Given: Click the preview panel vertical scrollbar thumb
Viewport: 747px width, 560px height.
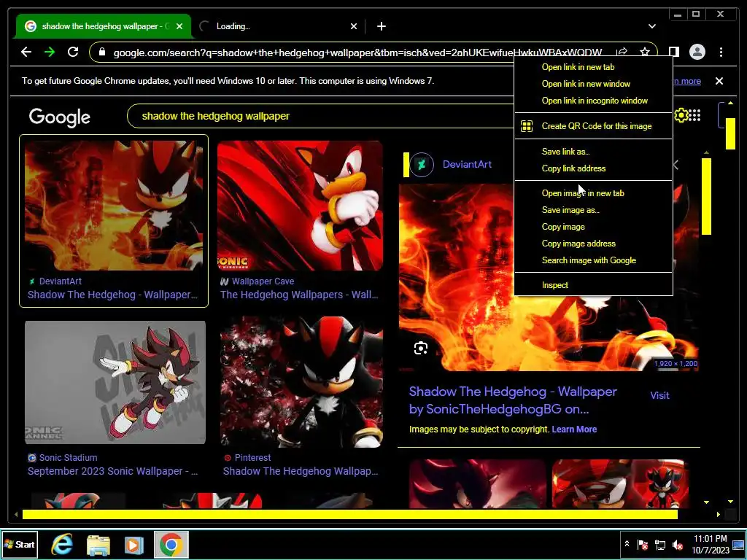Looking at the screenshot, I should (706, 196).
